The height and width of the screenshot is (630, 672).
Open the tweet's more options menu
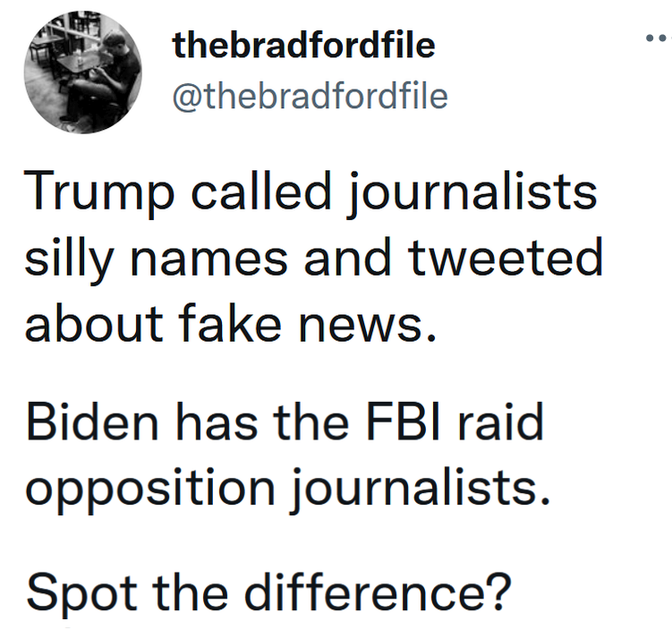[658, 40]
